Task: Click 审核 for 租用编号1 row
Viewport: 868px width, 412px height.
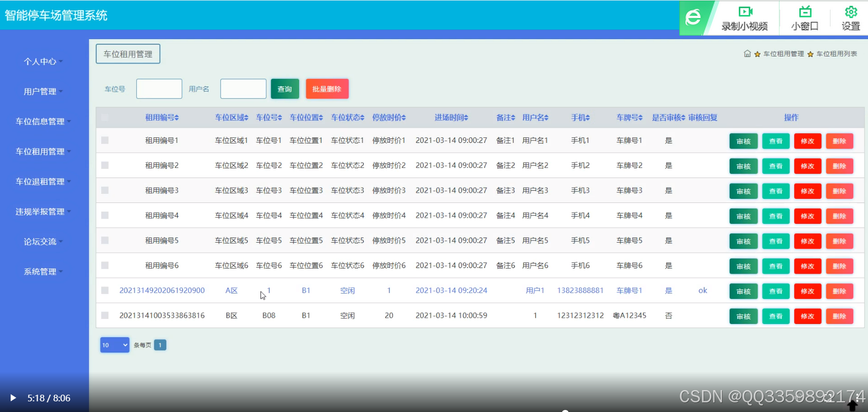Action: (744, 141)
